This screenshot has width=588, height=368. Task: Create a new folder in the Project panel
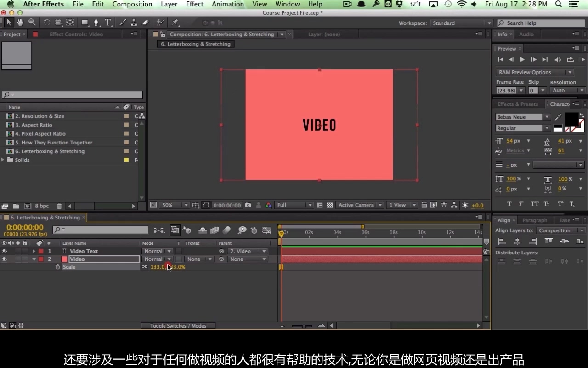pyautogui.click(x=16, y=206)
